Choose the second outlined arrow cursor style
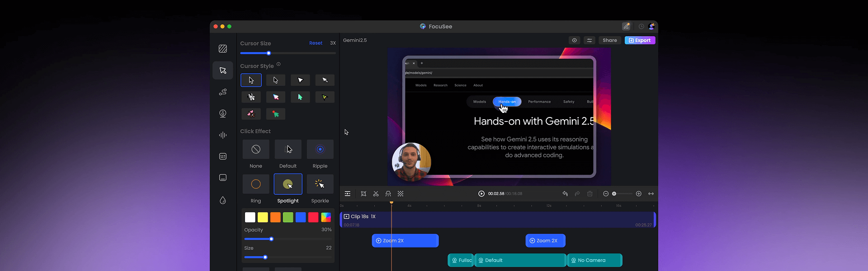868x271 pixels. pos(276,80)
